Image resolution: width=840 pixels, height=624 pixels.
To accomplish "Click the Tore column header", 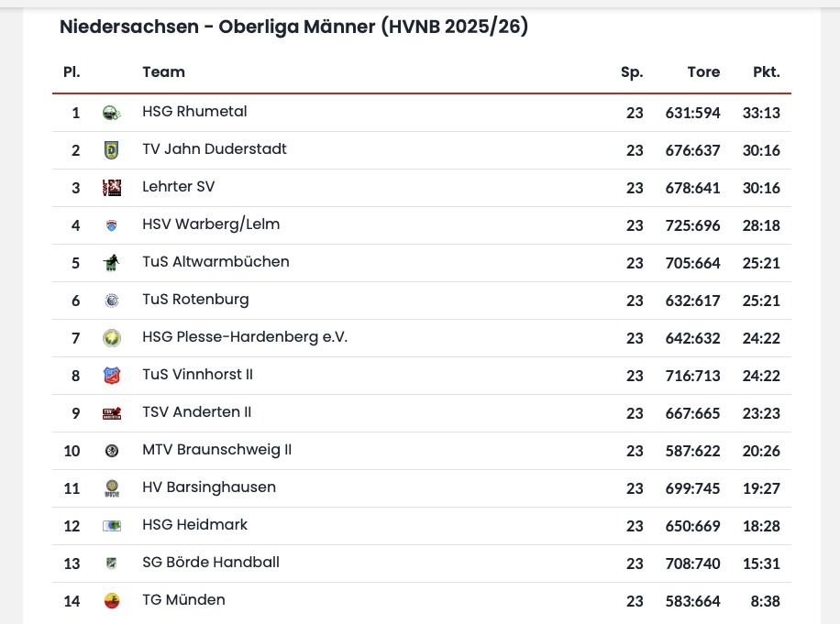I will pos(703,72).
